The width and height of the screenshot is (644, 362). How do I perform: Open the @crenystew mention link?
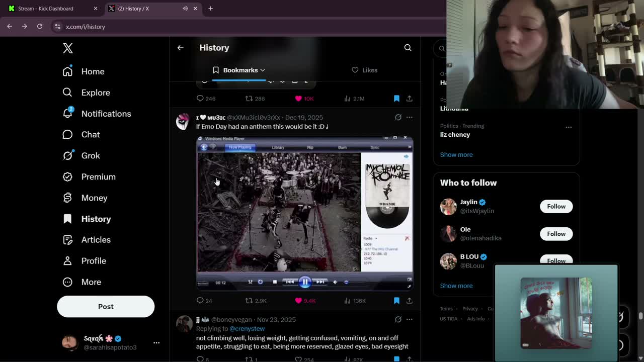click(247, 328)
